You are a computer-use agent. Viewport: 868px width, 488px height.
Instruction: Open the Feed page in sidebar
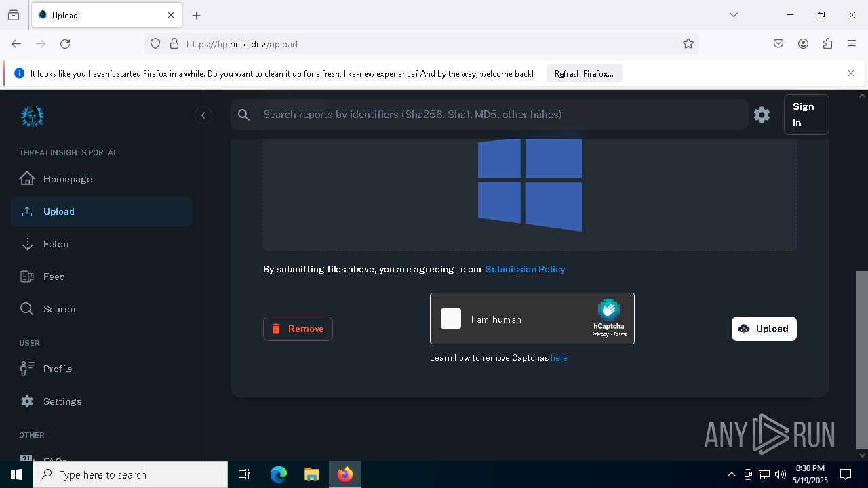coord(101,277)
